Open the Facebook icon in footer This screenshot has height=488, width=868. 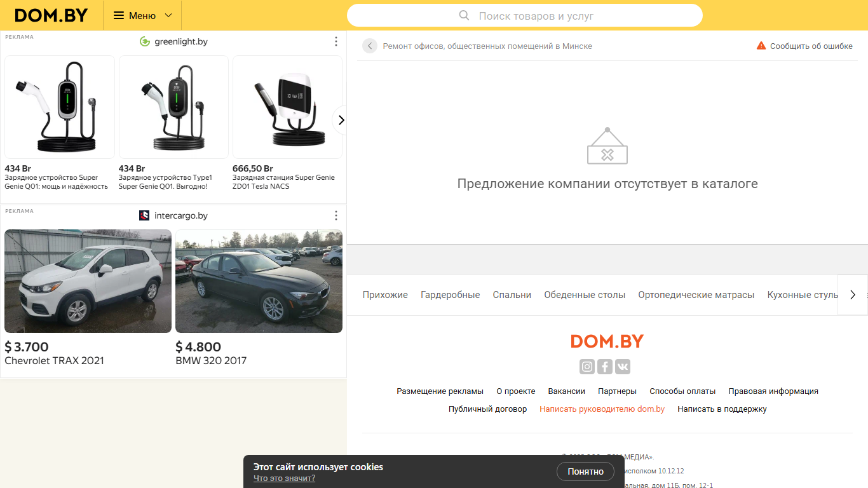tap(605, 367)
